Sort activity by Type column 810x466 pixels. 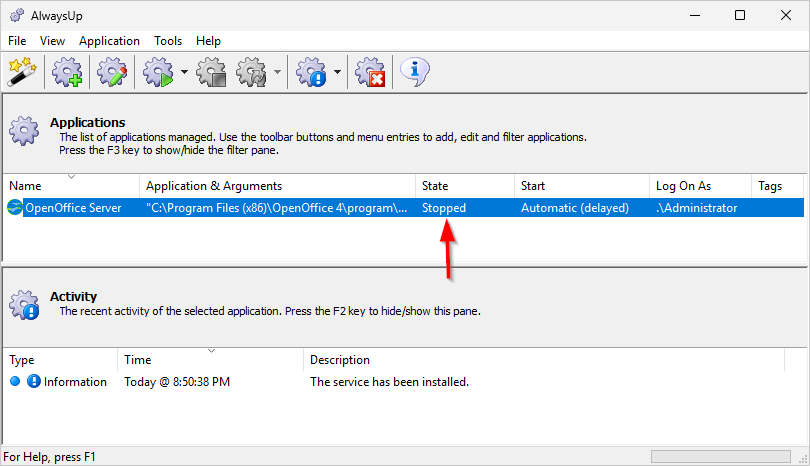click(x=60, y=360)
